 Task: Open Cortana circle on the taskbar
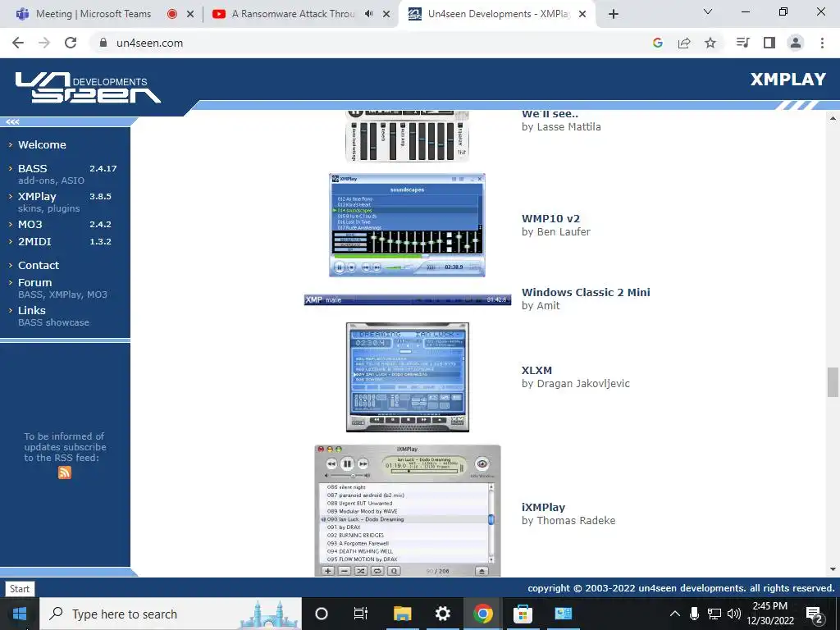(322, 614)
